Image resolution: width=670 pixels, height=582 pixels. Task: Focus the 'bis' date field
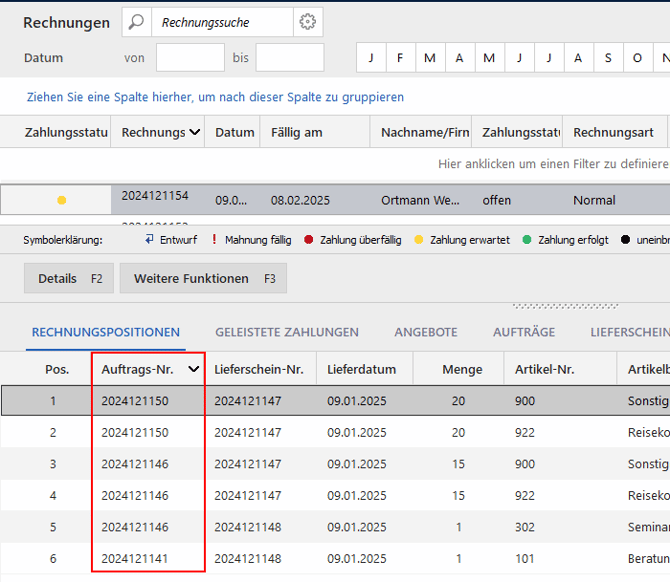290,57
